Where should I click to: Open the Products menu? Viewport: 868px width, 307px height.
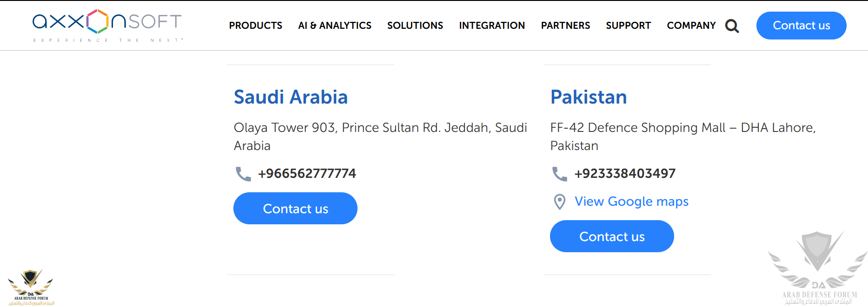256,26
